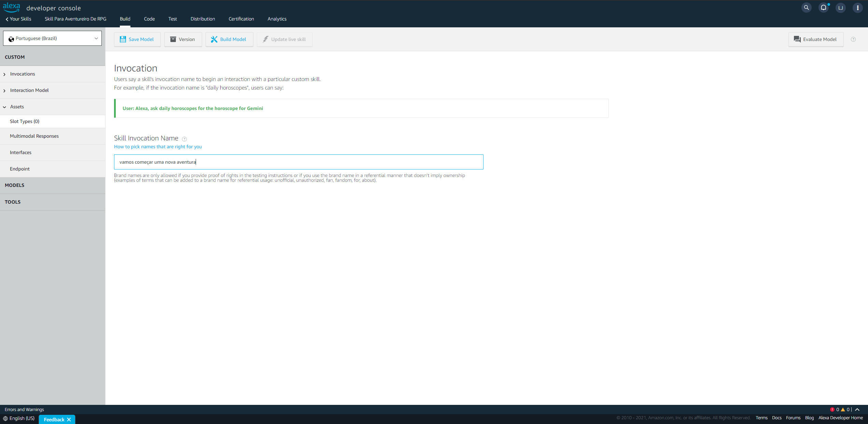Close the Feedback tab with X
The height and width of the screenshot is (424, 868).
point(69,420)
